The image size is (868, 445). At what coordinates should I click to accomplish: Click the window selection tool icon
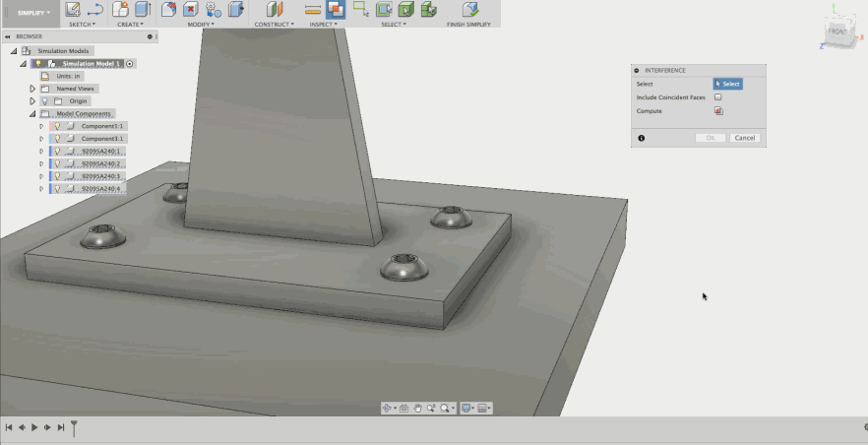click(360, 10)
